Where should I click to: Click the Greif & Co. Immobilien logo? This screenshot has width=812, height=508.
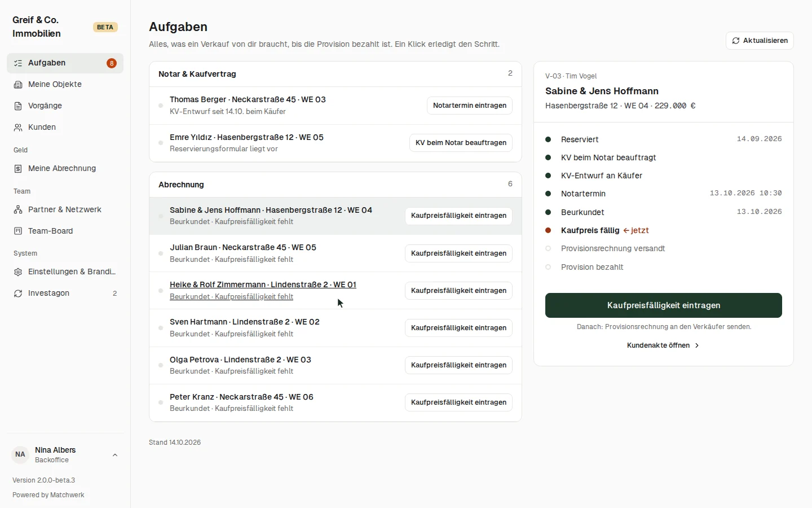pos(37,27)
